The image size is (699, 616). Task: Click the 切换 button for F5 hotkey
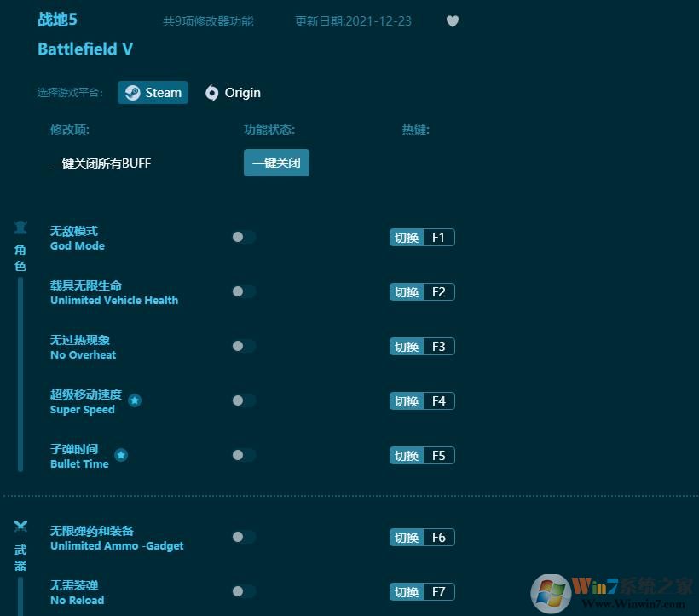407,455
